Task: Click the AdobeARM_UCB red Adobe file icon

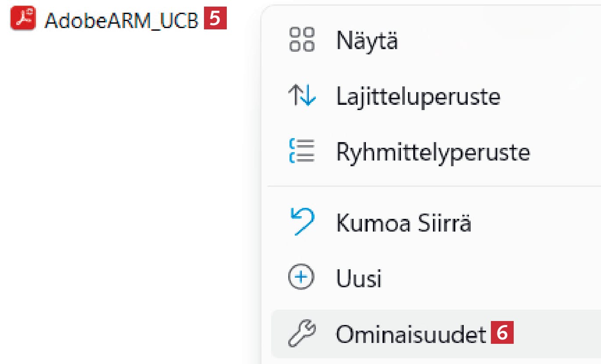Action: (x=23, y=20)
